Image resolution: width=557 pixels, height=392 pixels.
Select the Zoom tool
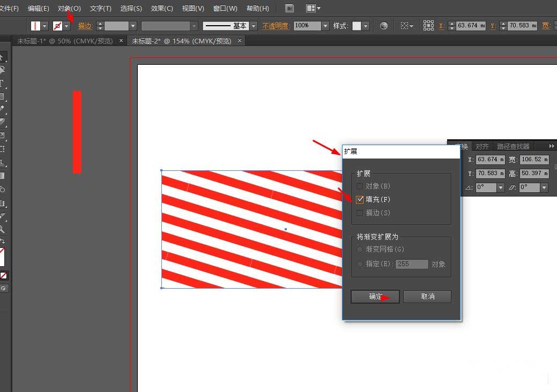click(4, 228)
